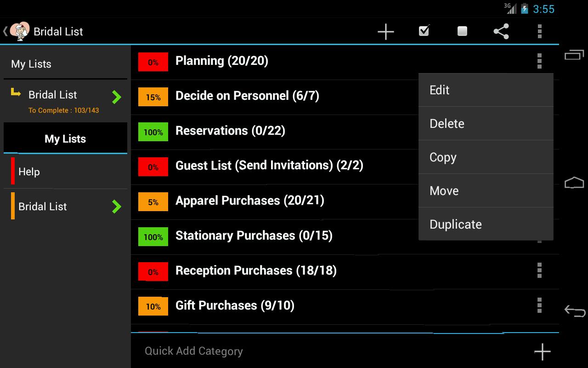Focus the Quick Add Category input field
Viewport: 588px width, 368px height.
pyautogui.click(x=331, y=351)
